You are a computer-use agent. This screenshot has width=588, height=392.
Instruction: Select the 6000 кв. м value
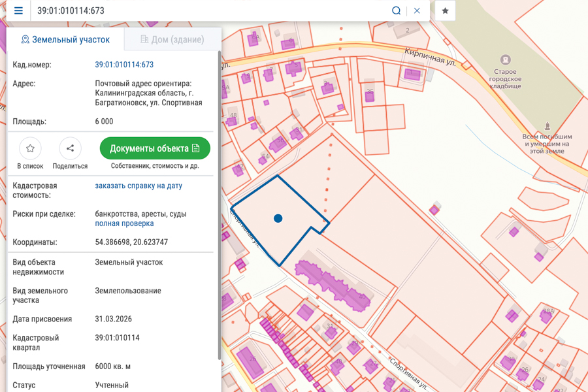click(112, 367)
